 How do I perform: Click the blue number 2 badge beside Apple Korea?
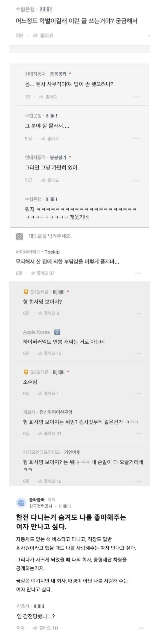point(57,332)
